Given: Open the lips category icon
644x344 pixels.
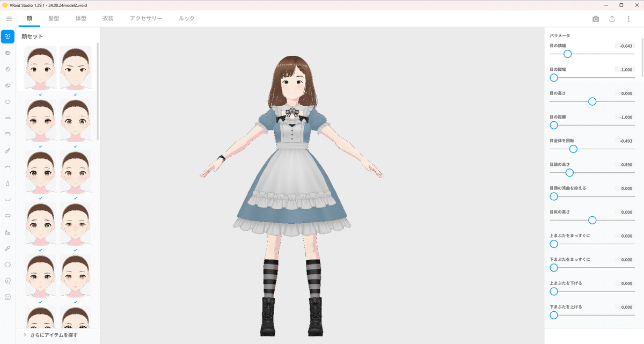Looking at the screenshot, I should 8,216.
